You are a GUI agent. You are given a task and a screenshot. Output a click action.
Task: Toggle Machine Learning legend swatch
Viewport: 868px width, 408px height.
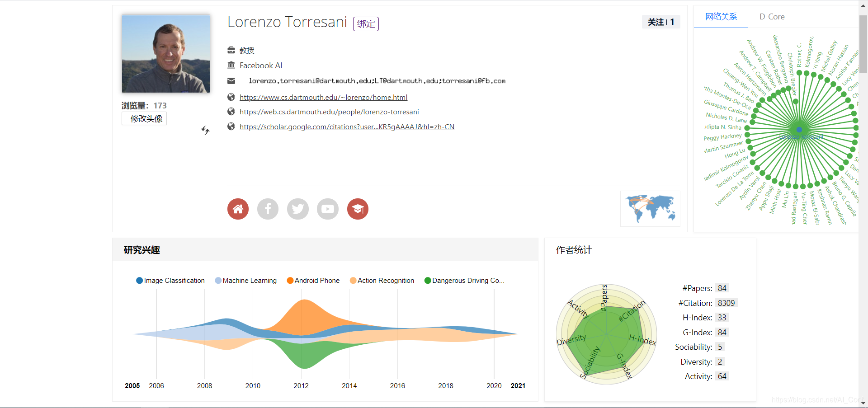point(218,281)
